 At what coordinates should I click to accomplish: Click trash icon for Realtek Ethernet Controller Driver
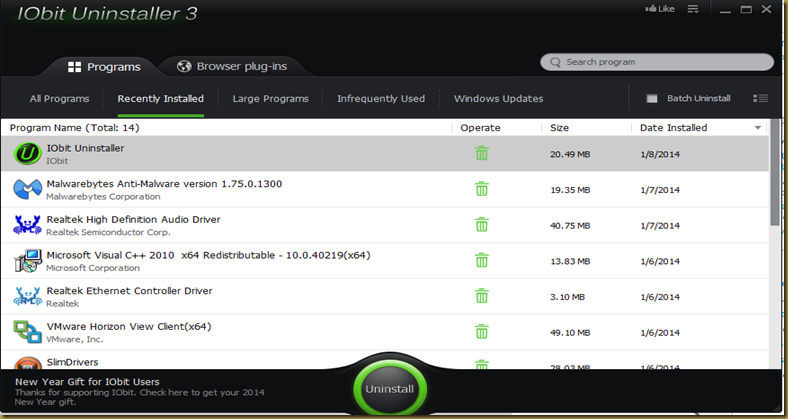click(x=481, y=296)
